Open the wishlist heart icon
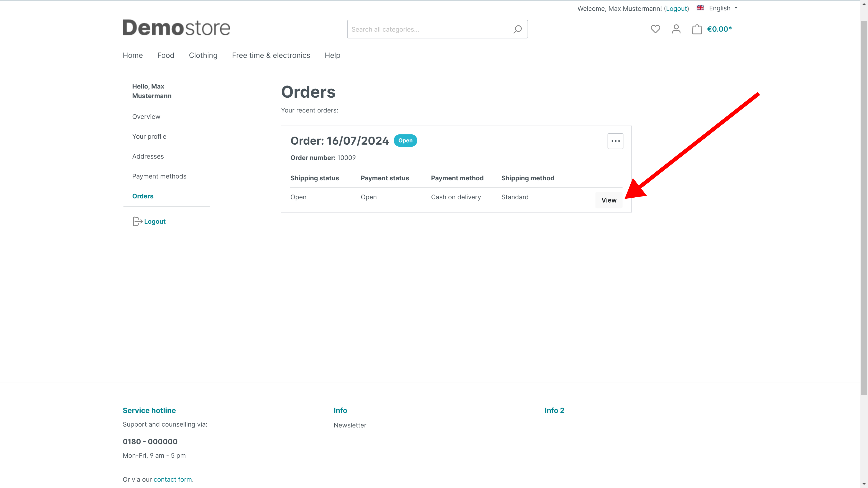The height and width of the screenshot is (488, 868). click(655, 29)
